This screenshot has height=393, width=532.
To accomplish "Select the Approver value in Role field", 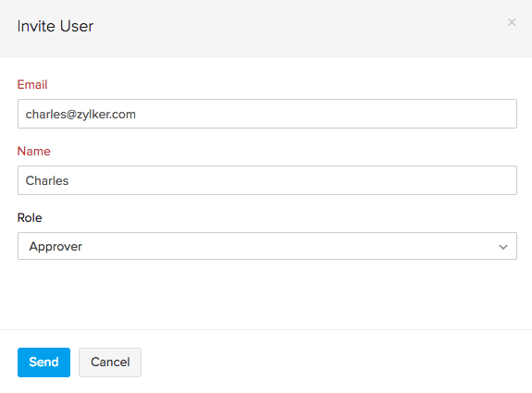I will pos(56,246).
